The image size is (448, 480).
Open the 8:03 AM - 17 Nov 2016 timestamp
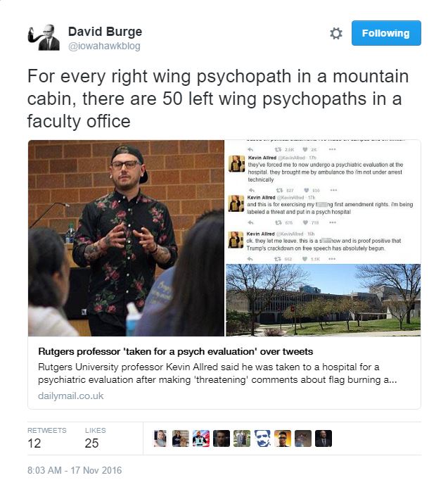[75, 470]
